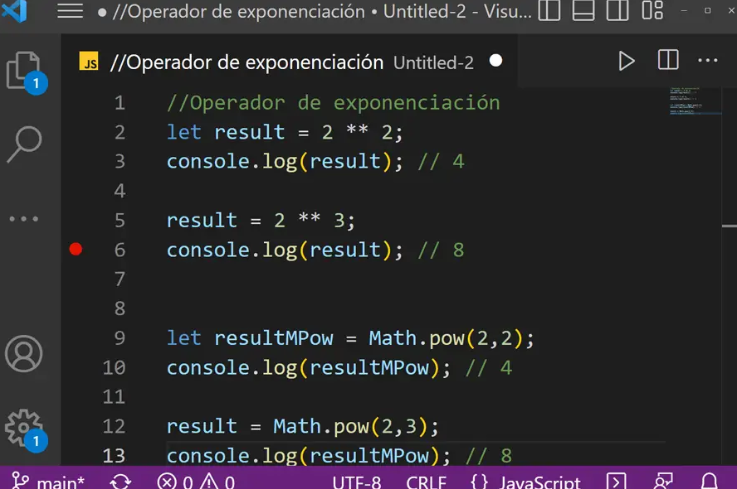737x489 pixels.
Task: Toggle the secondary side bar layout icon
Action: click(x=618, y=10)
